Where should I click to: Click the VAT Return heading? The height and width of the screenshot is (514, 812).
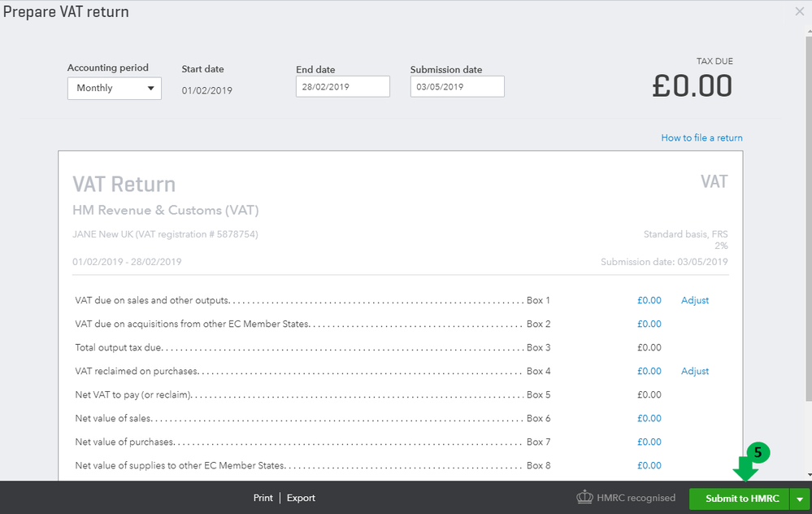pyautogui.click(x=124, y=185)
